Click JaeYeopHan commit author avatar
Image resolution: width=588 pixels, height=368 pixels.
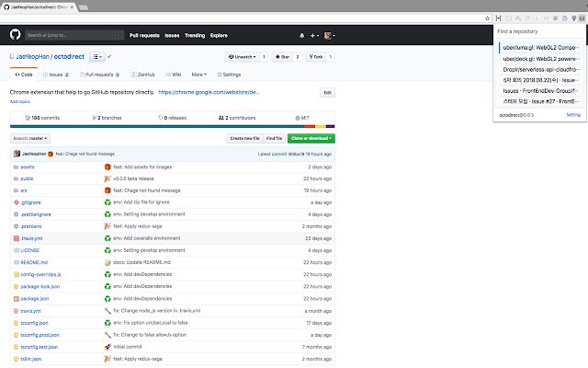pos(17,154)
